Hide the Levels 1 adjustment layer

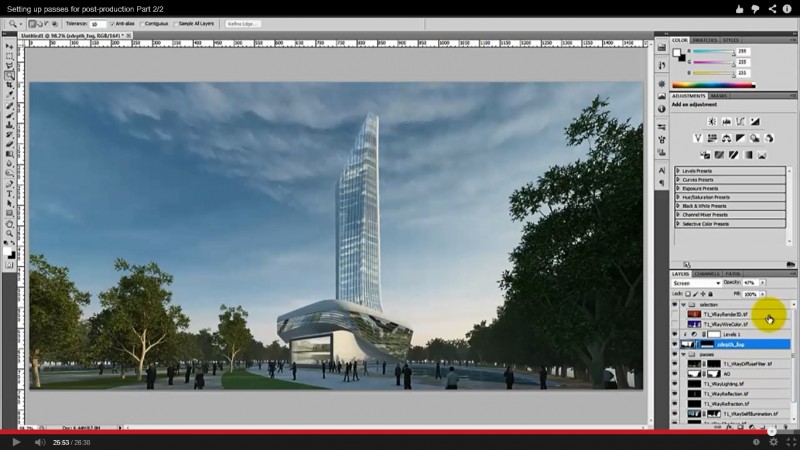(674, 334)
